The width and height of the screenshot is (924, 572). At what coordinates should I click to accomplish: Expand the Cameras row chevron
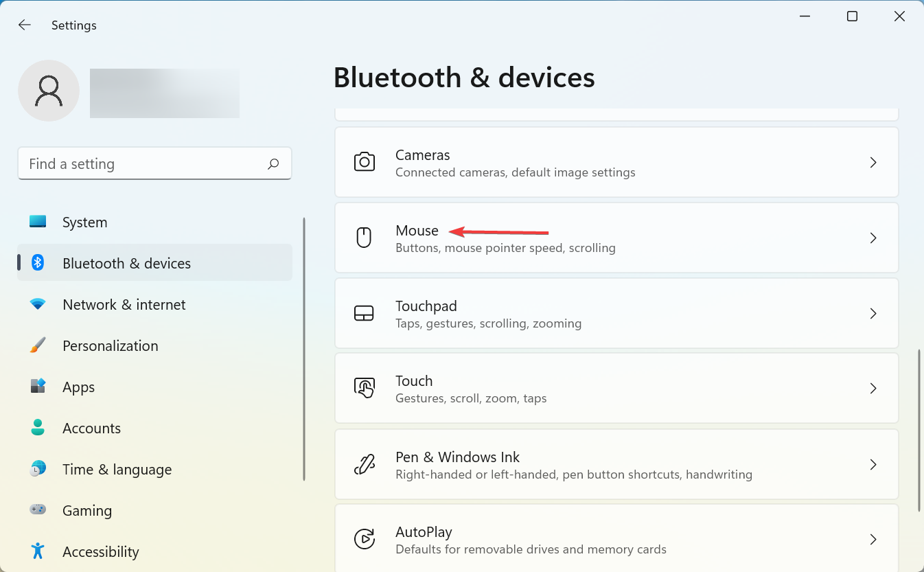[873, 162]
